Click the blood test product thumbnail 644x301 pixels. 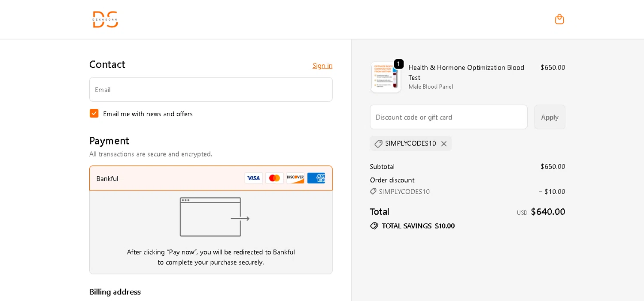tap(385, 78)
